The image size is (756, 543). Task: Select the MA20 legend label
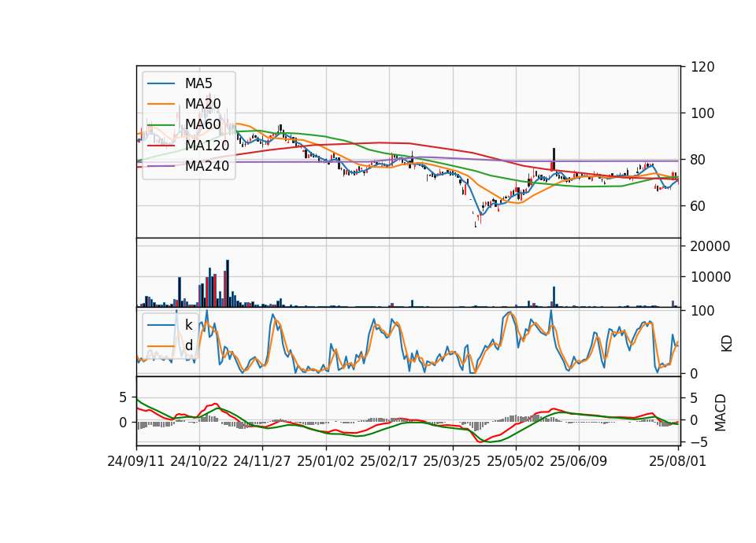point(202,104)
